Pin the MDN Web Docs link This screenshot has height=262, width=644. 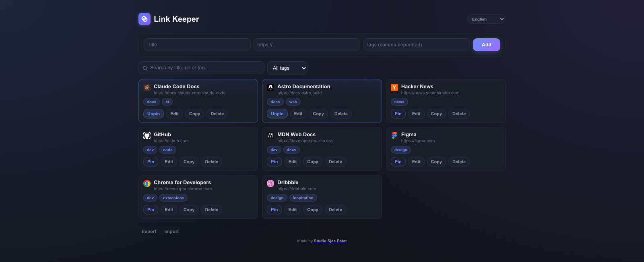(x=275, y=162)
